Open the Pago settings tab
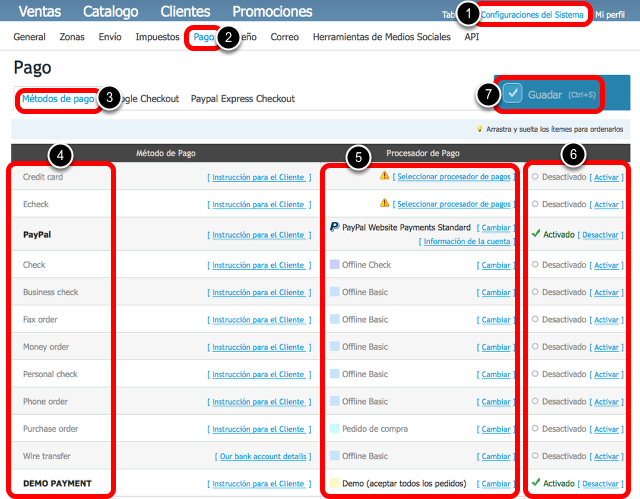Screen dimensions: 640x499 click(x=203, y=37)
